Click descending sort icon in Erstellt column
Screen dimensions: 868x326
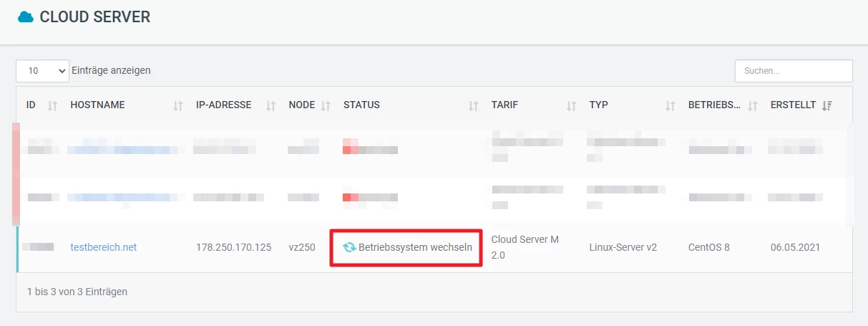click(826, 105)
